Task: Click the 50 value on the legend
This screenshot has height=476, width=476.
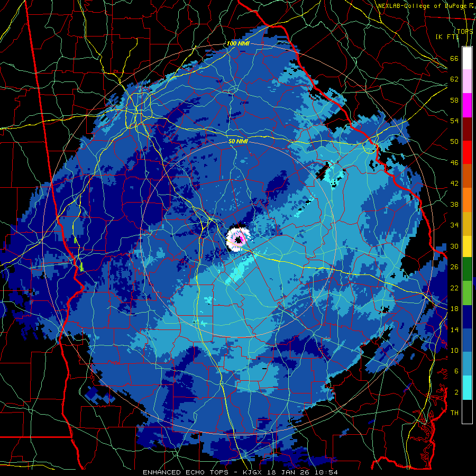Action: pos(454,142)
